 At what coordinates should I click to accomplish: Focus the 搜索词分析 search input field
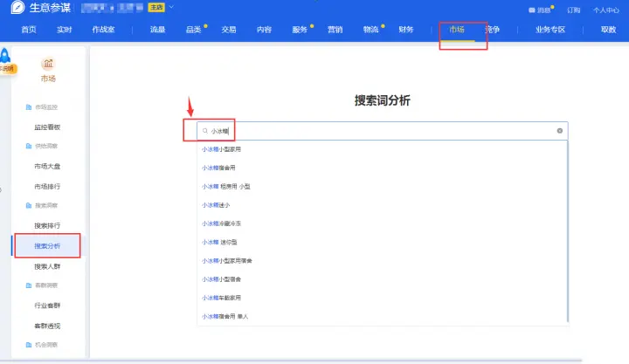376,131
